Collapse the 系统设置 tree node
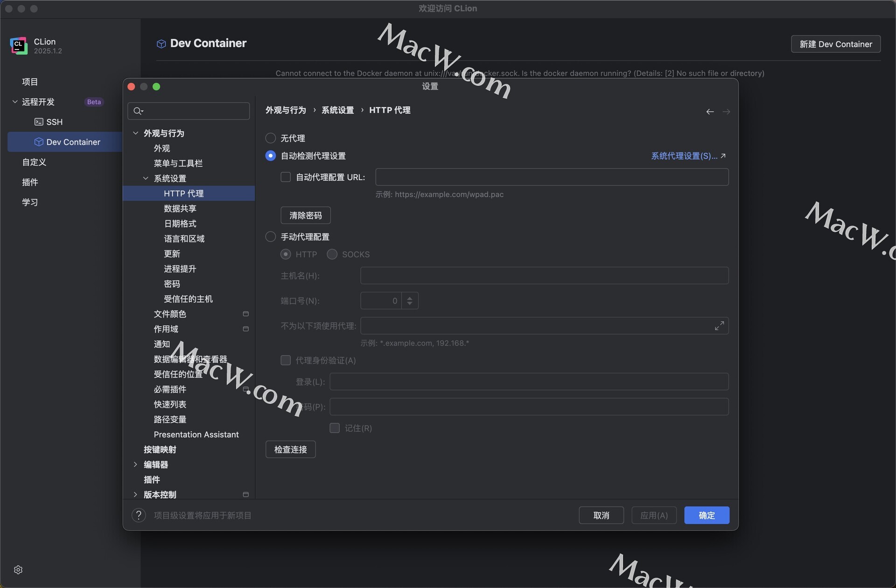 click(x=146, y=178)
